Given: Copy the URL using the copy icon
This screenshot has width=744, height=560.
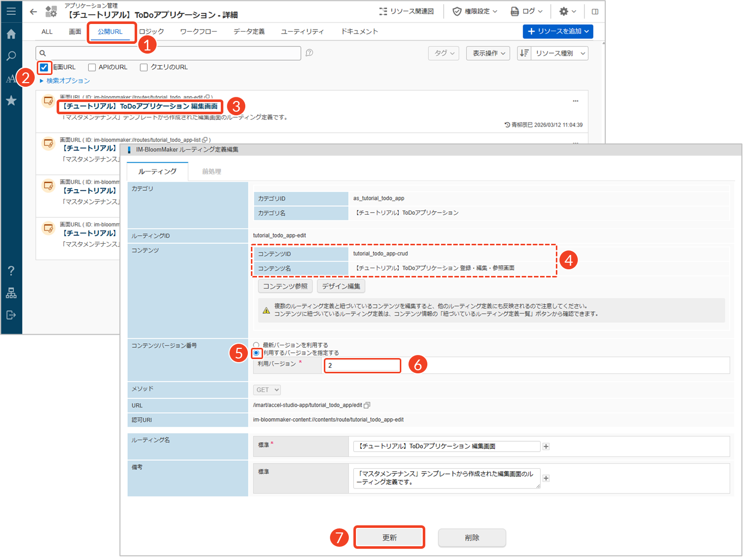Looking at the screenshot, I should pyautogui.click(x=367, y=405).
